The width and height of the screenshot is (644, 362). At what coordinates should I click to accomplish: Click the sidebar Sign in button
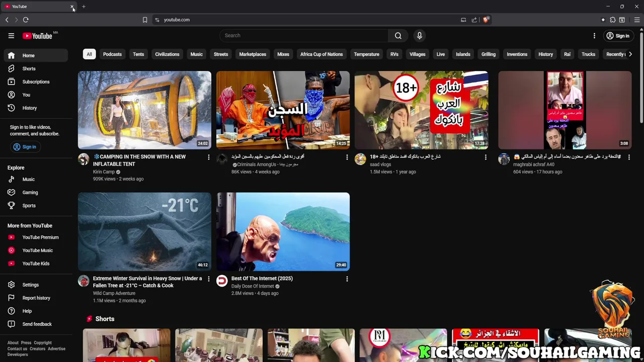[25, 147]
